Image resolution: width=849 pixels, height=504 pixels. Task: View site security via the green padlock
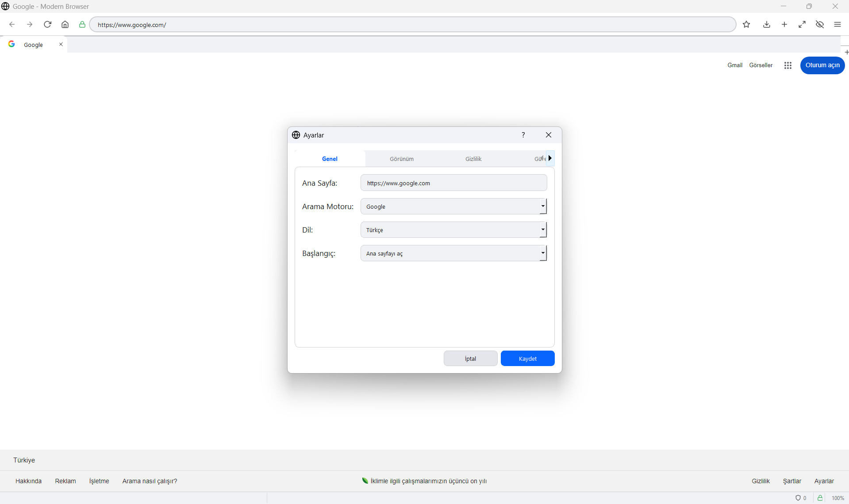click(x=819, y=498)
